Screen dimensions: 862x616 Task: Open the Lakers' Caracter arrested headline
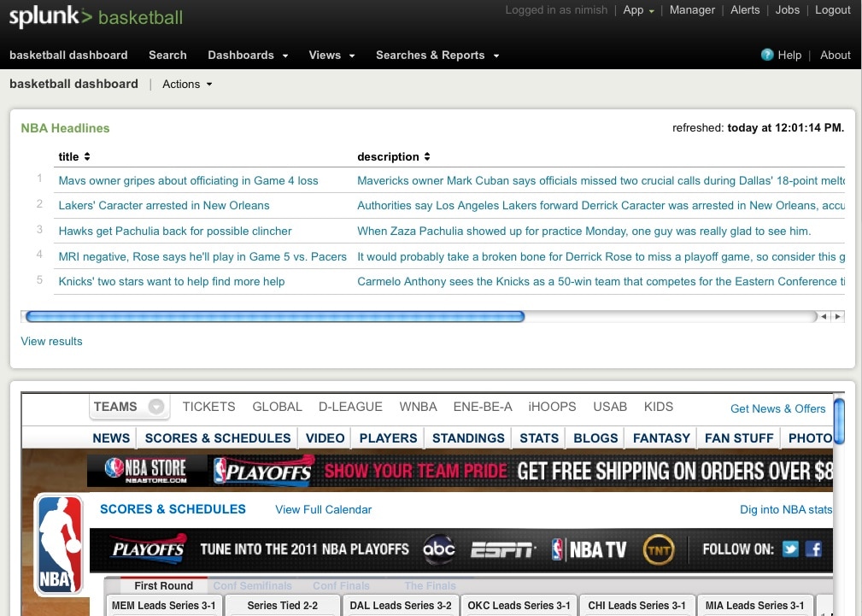pyautogui.click(x=164, y=205)
